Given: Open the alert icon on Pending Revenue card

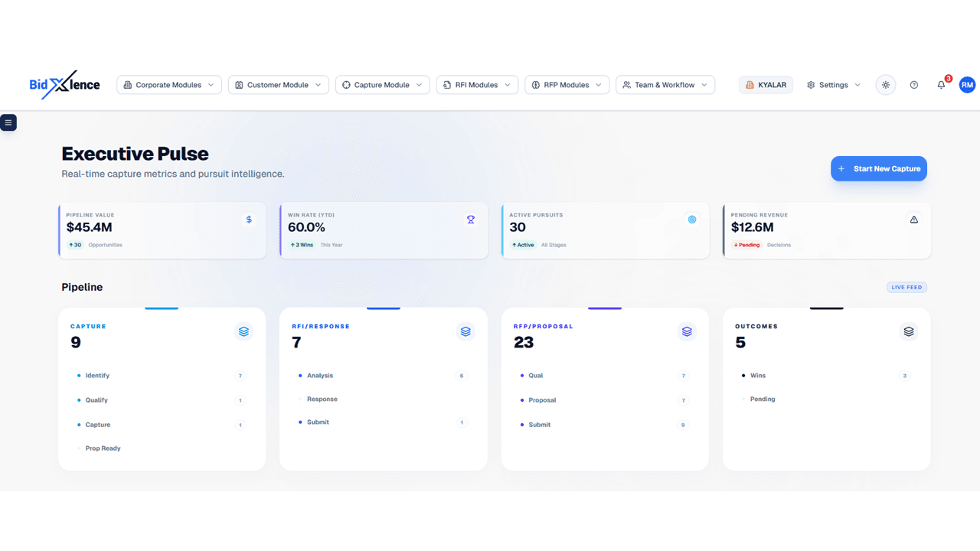Looking at the screenshot, I should (913, 220).
